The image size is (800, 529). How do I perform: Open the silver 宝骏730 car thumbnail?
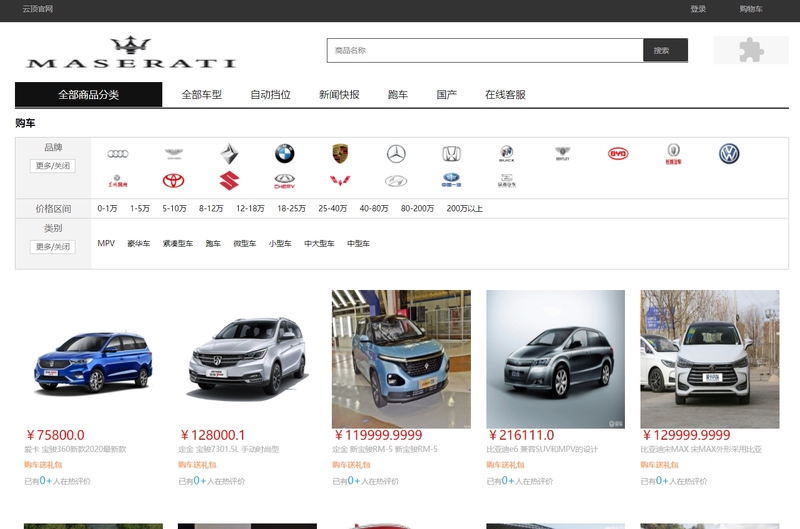(x=247, y=359)
